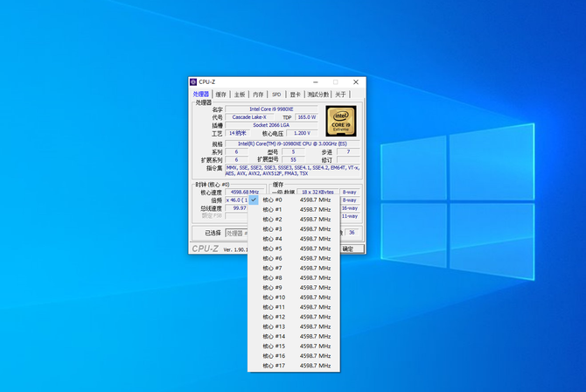Select 核心 #3 in the core list

pyautogui.click(x=294, y=229)
